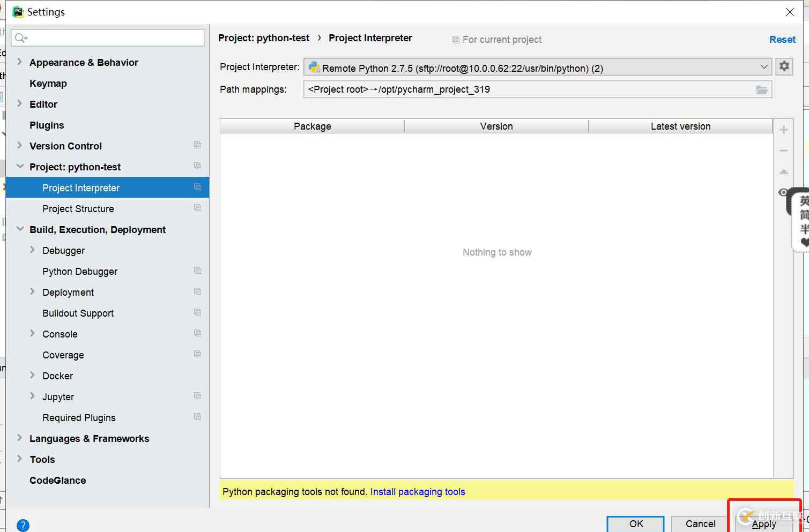The image size is (809, 532).
Task: Sort by Latest version column header
Action: point(680,126)
